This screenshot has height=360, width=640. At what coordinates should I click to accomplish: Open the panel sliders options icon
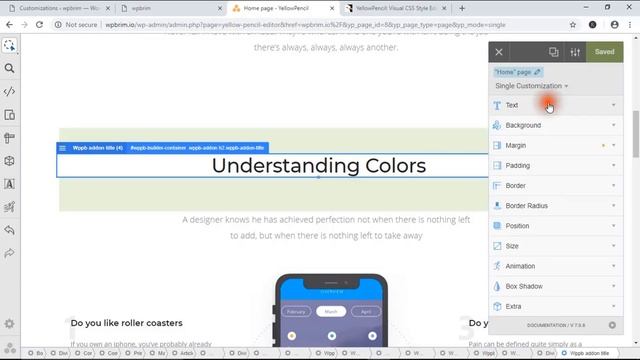point(575,52)
